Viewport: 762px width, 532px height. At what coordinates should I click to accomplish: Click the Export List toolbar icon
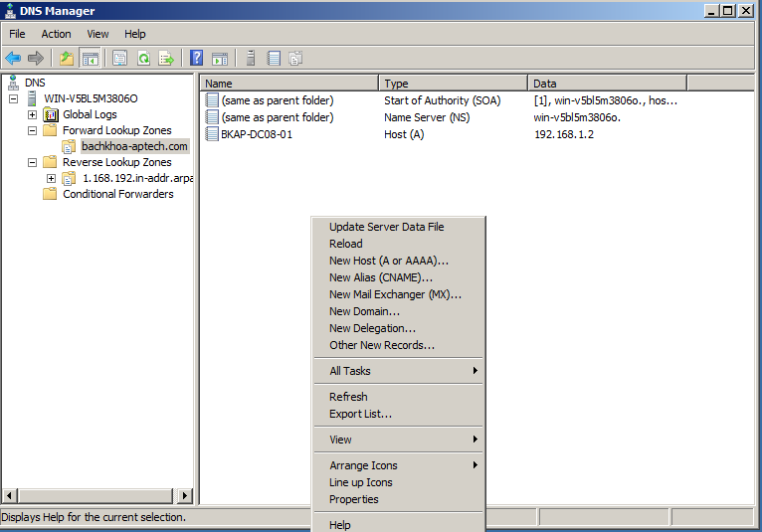click(x=166, y=59)
